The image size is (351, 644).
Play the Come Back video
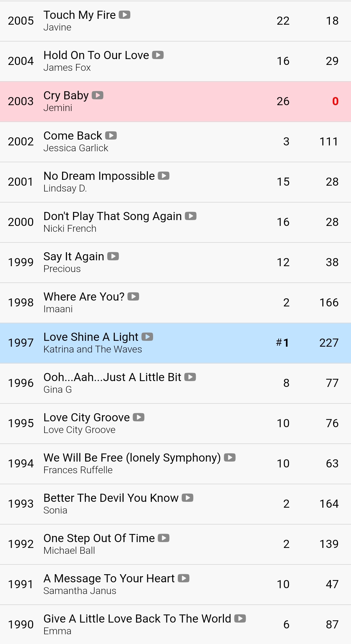[111, 136]
